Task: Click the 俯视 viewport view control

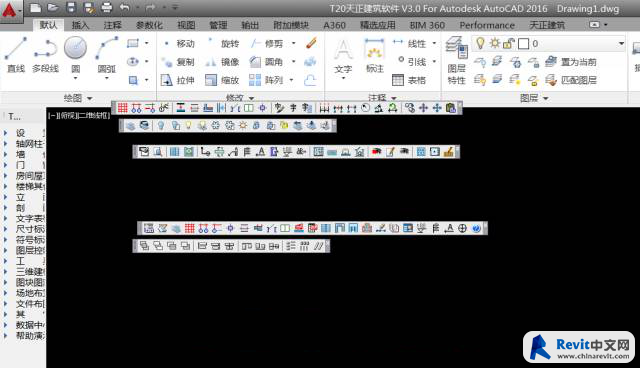Action: coord(69,115)
